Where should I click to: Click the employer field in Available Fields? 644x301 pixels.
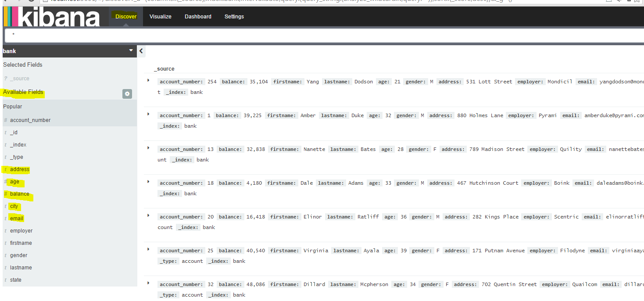pyautogui.click(x=20, y=230)
